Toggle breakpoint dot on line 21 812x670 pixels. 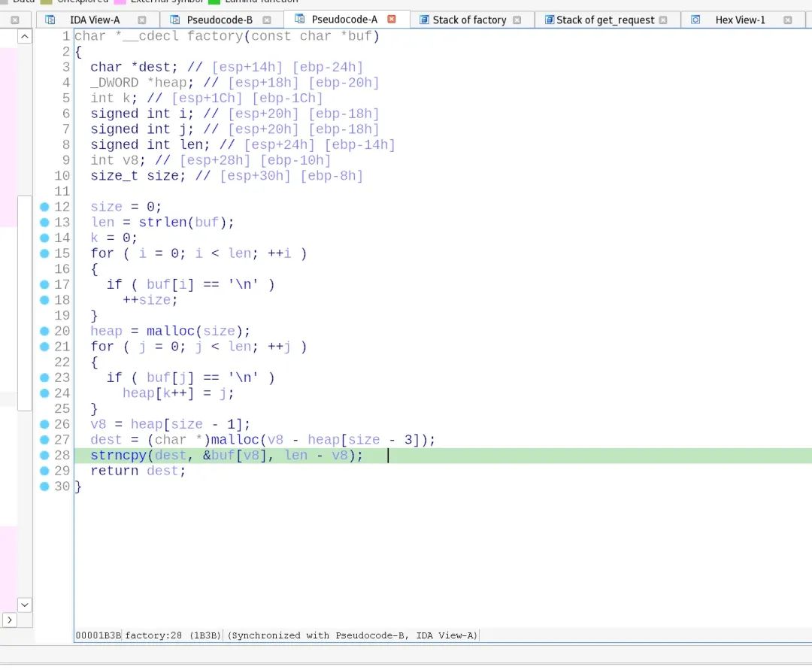(44, 347)
